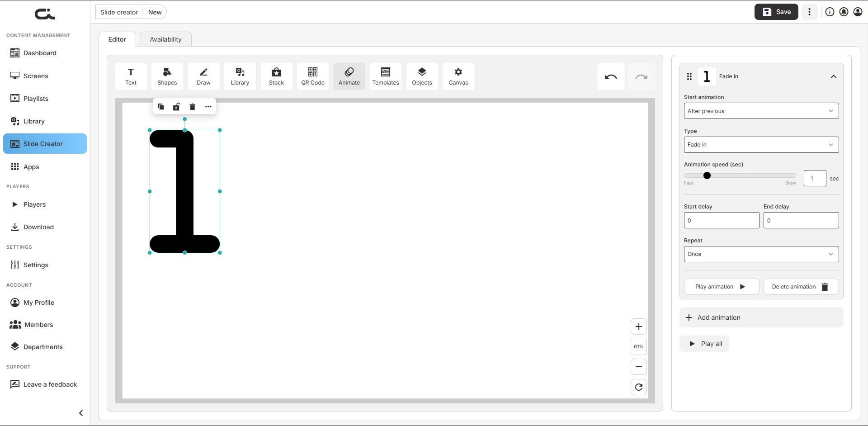Click the 61% zoom level indicator

(x=639, y=347)
